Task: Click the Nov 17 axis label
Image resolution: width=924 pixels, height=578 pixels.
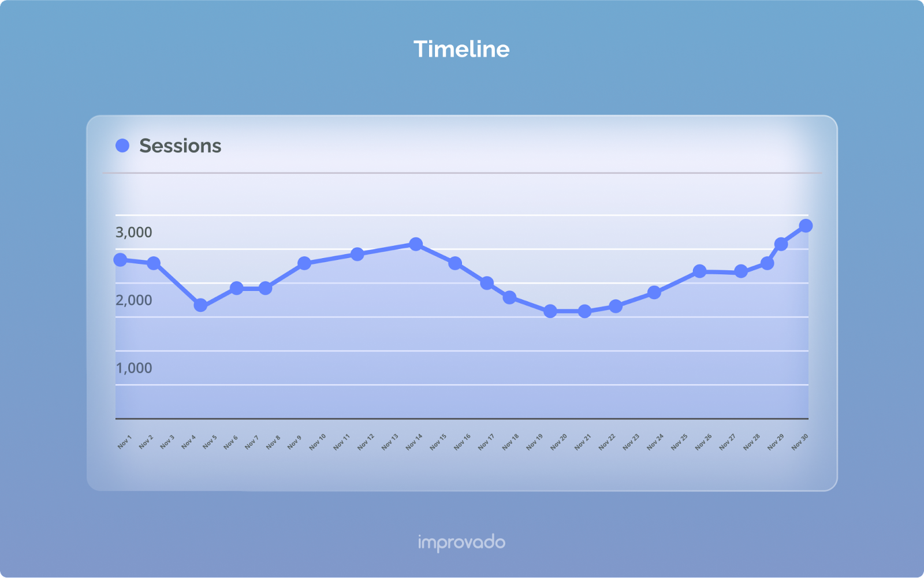Action: tap(486, 442)
